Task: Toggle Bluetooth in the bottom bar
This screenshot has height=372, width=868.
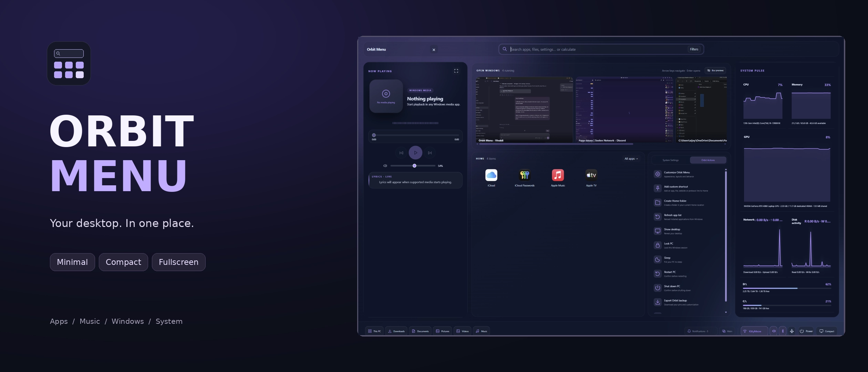Action: [783, 331]
